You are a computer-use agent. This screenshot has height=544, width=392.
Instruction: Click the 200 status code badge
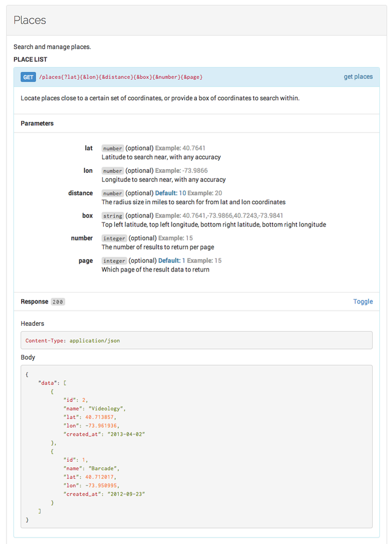(x=58, y=302)
